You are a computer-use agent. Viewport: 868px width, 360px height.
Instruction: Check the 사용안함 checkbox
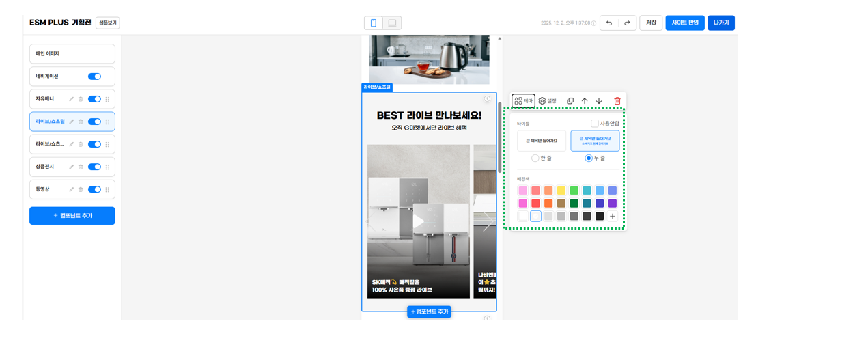tap(595, 124)
